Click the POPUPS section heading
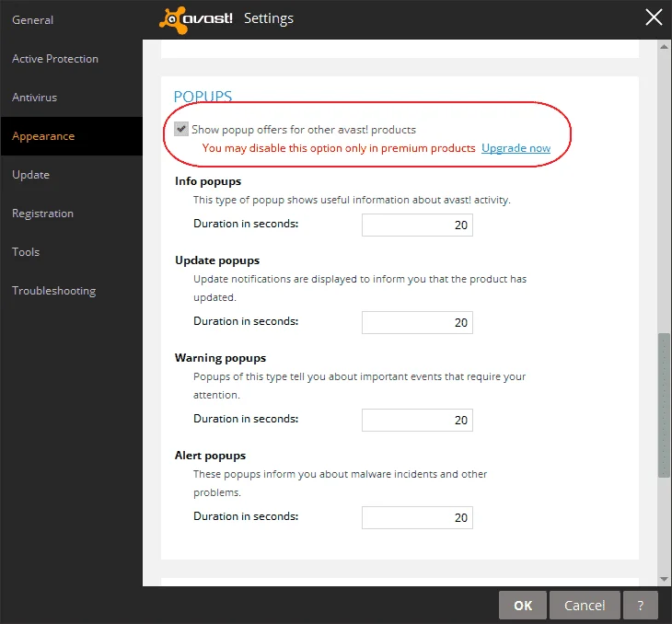The image size is (672, 624). 203,97
